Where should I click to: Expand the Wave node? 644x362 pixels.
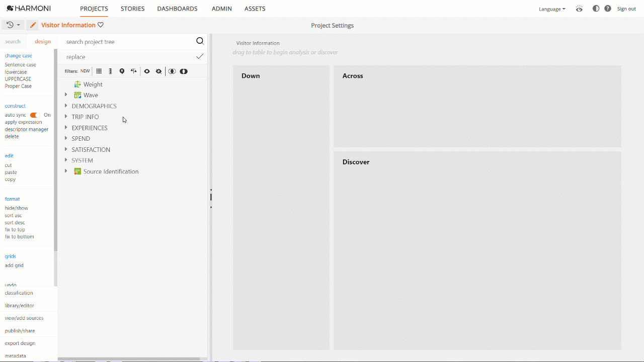(x=66, y=95)
